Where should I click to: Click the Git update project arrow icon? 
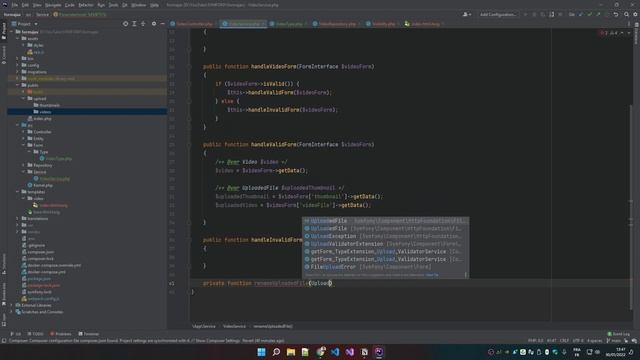pos(581,14)
